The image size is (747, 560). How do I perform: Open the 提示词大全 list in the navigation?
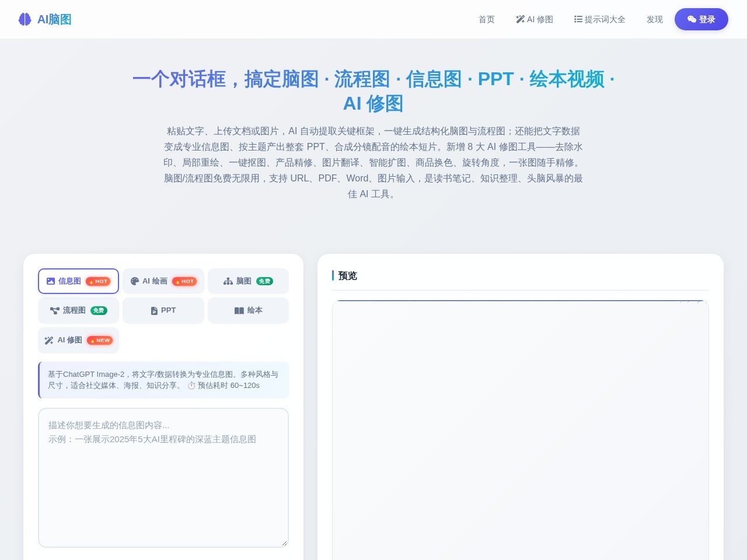600,19
